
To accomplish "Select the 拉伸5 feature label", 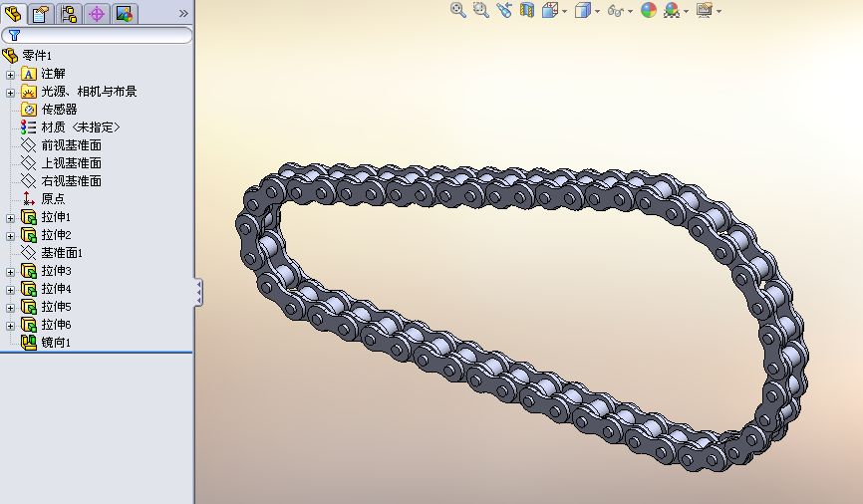I will pyautogui.click(x=56, y=307).
